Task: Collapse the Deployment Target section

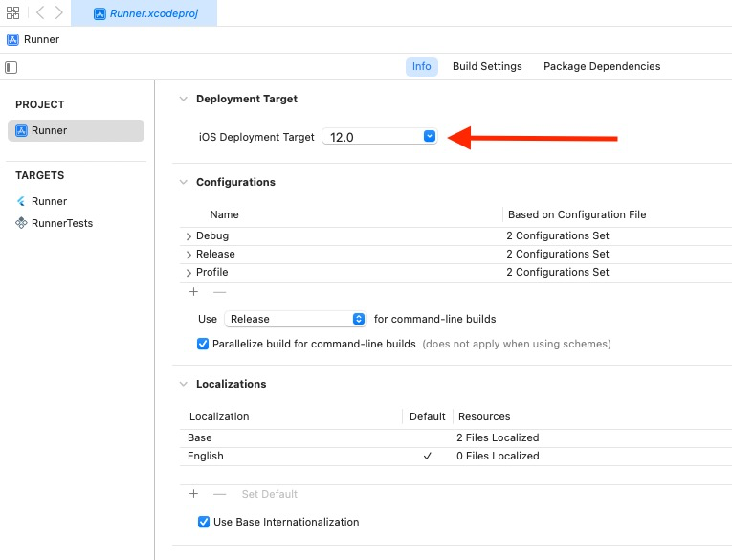Action: 184,99
